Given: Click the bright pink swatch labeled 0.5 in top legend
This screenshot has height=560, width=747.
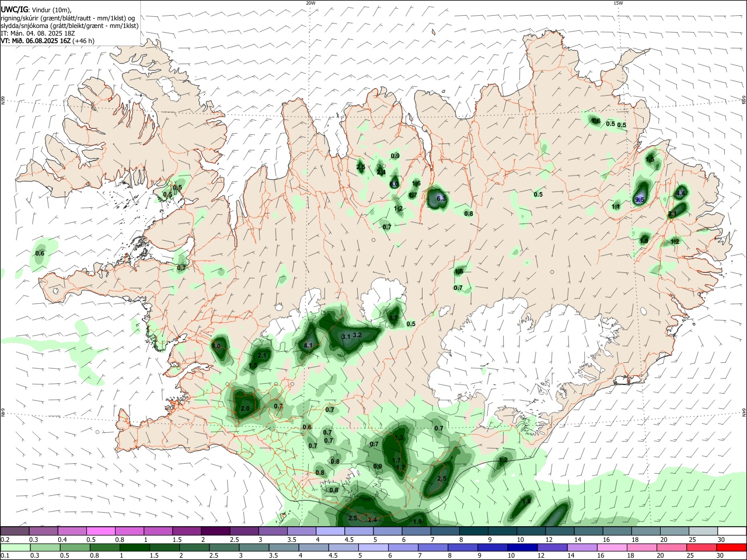Looking at the screenshot, I should tap(100, 531).
